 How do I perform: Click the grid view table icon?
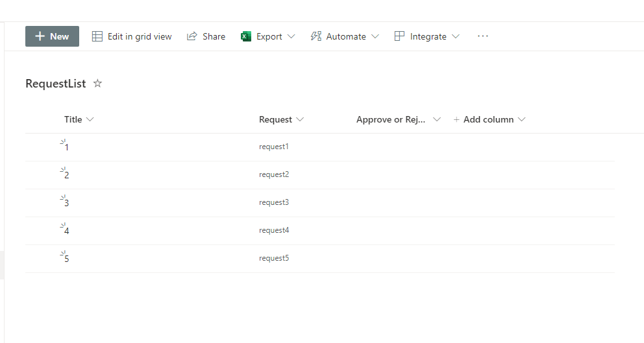(97, 36)
